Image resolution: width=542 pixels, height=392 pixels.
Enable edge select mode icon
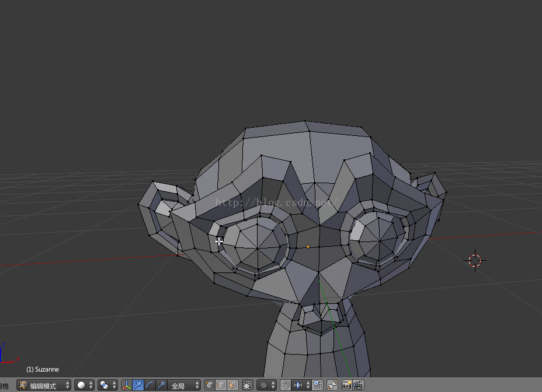click(221, 385)
